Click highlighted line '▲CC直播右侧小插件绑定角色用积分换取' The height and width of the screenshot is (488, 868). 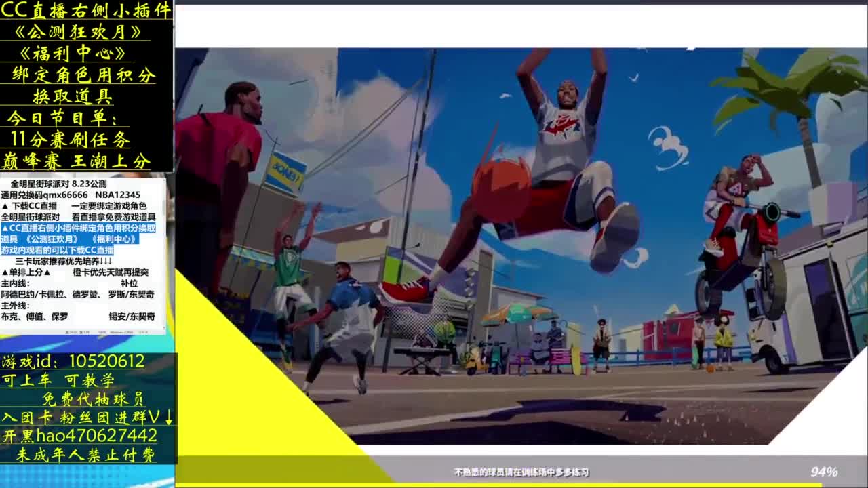[78, 228]
